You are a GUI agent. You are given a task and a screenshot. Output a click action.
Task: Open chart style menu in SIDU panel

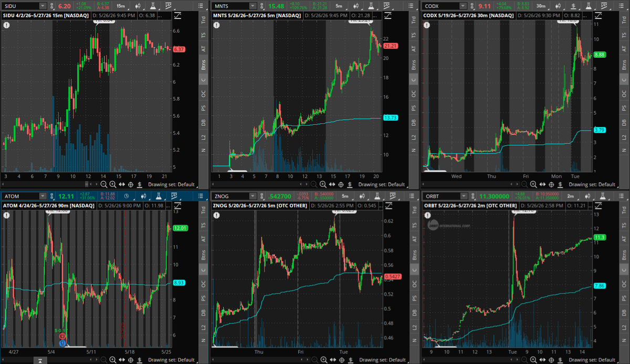[138, 6]
